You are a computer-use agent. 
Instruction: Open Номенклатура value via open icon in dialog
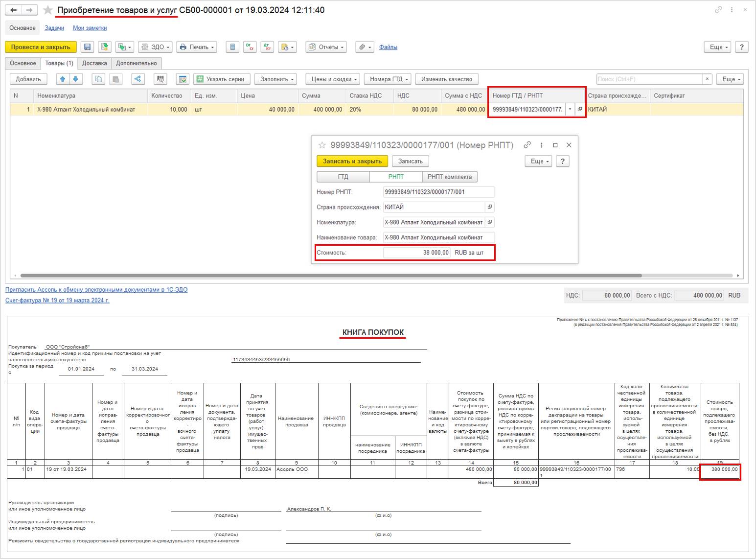[x=490, y=222]
